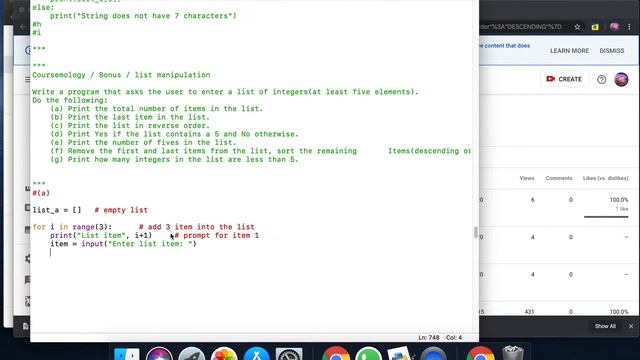Image resolution: width=640 pixels, height=360 pixels.
Task: Open Finder from the dock
Action: [127, 354]
